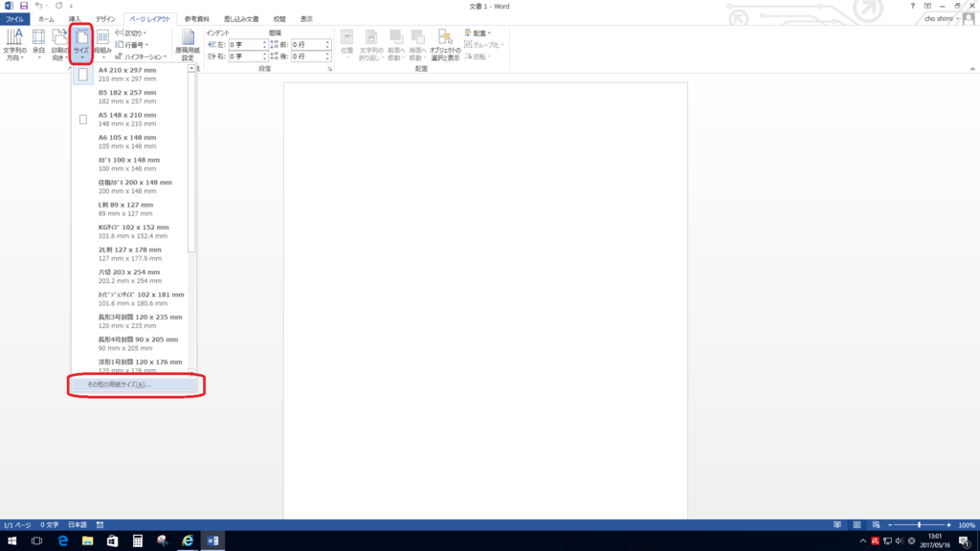980x551 pixels.
Task: Click the 100% zoom level text
Action: [x=967, y=525]
